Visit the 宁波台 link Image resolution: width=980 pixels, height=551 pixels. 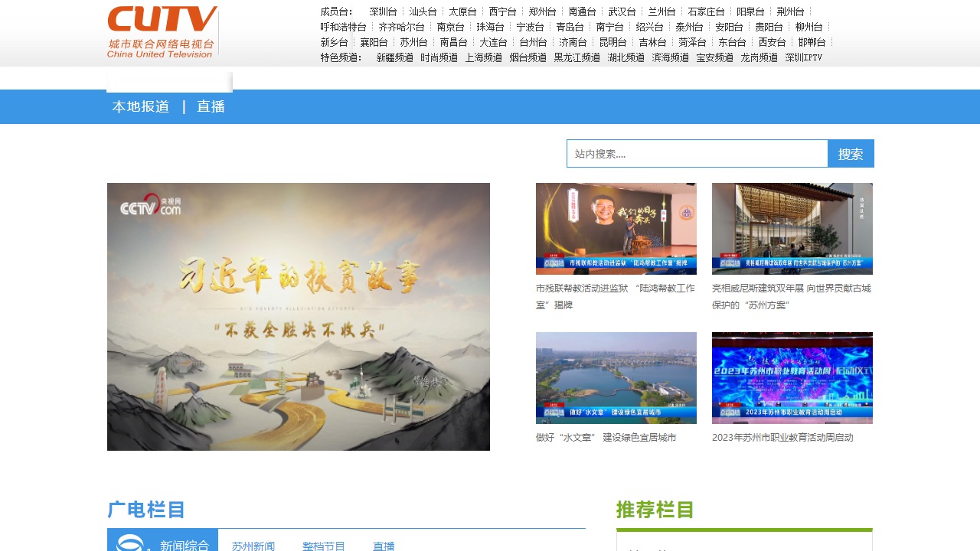(530, 27)
